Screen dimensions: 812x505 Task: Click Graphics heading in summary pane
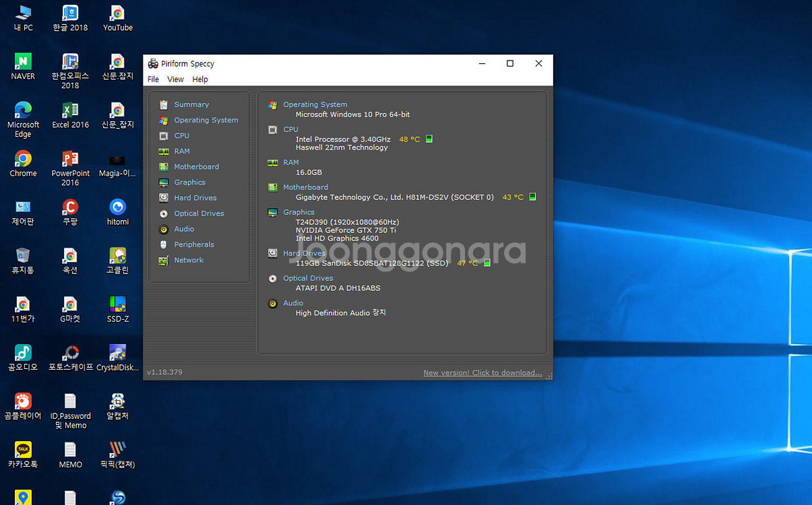coord(299,212)
